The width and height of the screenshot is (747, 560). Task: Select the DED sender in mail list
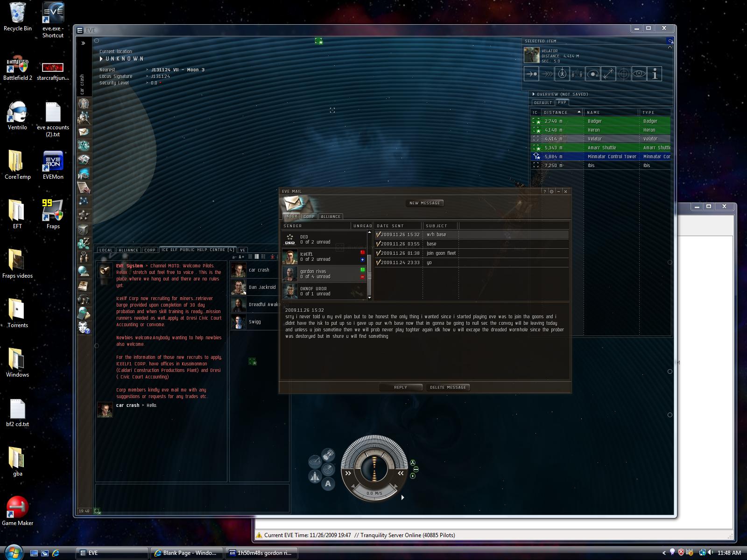(x=324, y=239)
